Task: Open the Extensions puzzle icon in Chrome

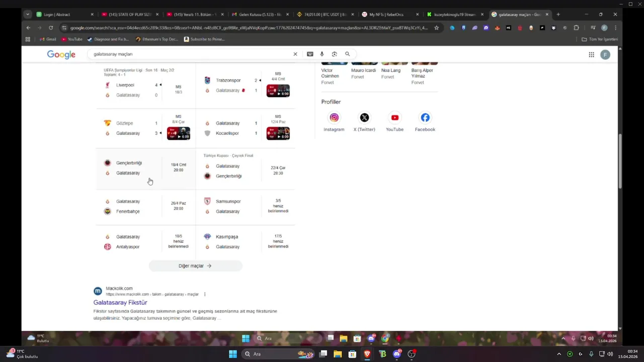Action: coord(577,28)
